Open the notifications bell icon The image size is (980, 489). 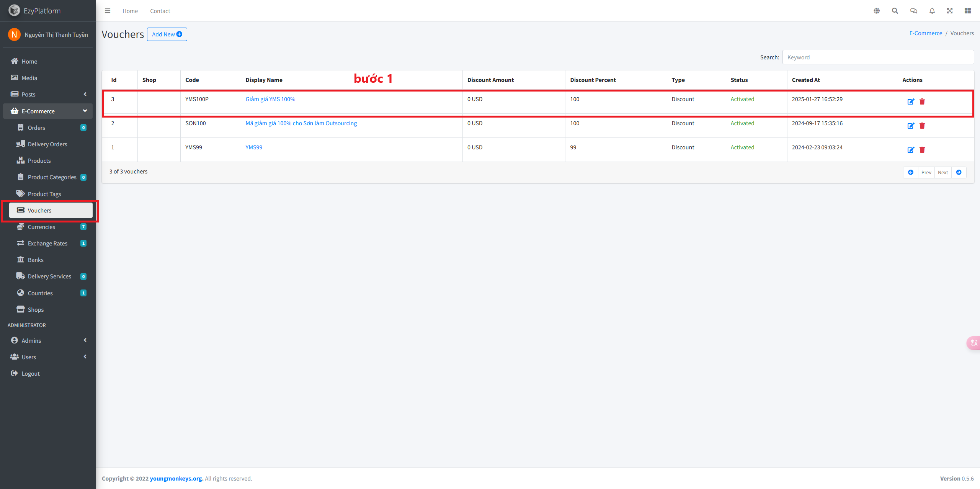(x=932, y=11)
